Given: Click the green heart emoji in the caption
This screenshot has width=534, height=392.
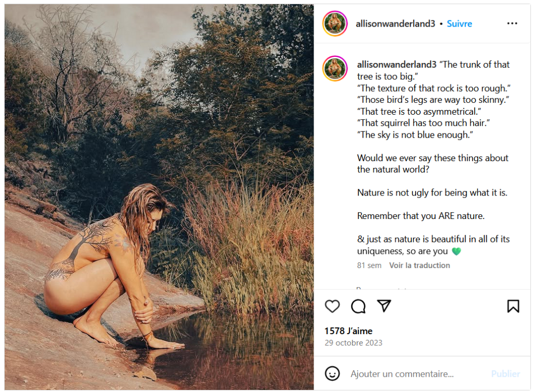Looking at the screenshot, I should (456, 252).
